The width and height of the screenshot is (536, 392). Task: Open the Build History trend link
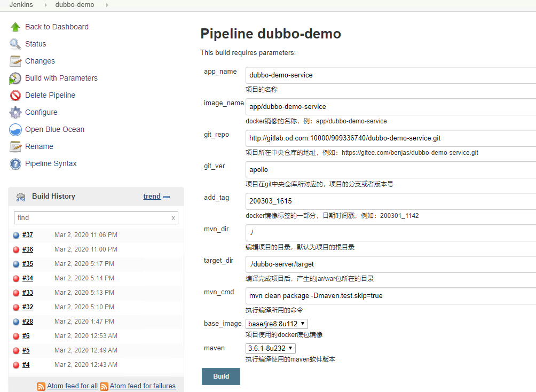tap(152, 197)
